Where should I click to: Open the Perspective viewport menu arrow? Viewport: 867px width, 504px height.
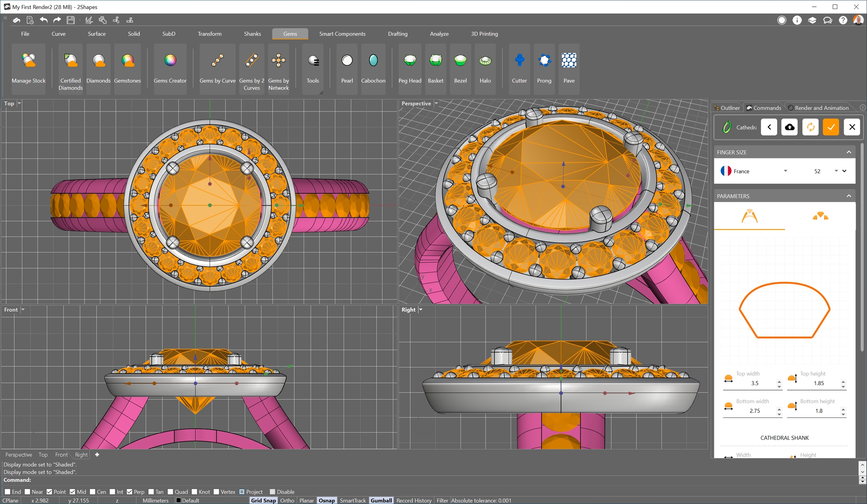point(436,103)
